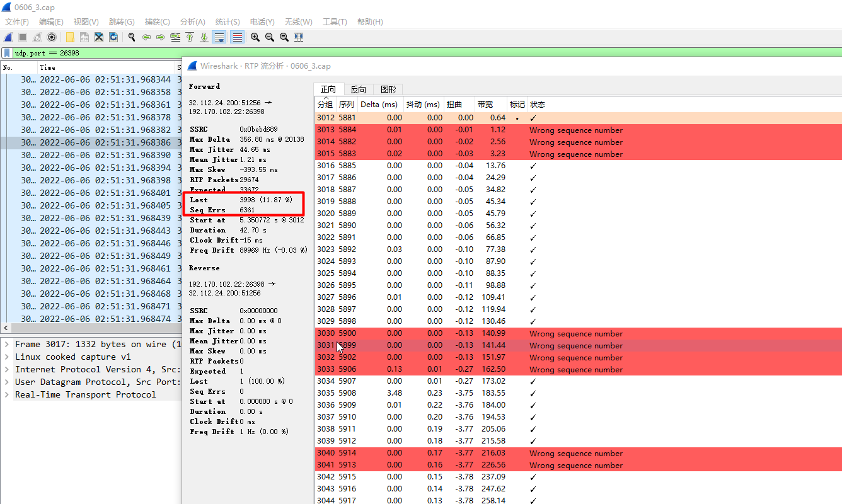Expand Internet Protocol Version 4 details
Viewport: 842px width, 504px height.
[x=7, y=369]
